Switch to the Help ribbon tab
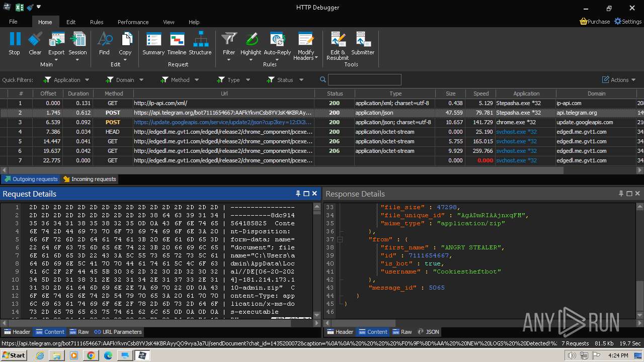The height and width of the screenshot is (362, 644). click(x=194, y=22)
